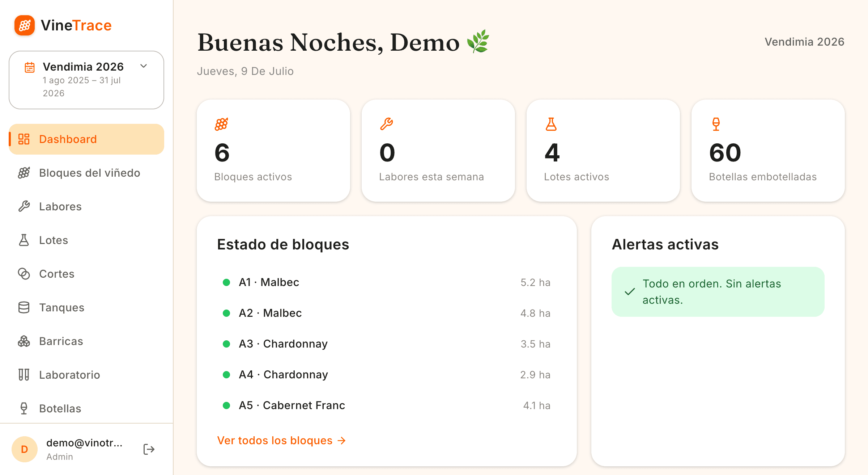The width and height of the screenshot is (868, 475).
Task: Open the Botellas section
Action: [x=86, y=408]
